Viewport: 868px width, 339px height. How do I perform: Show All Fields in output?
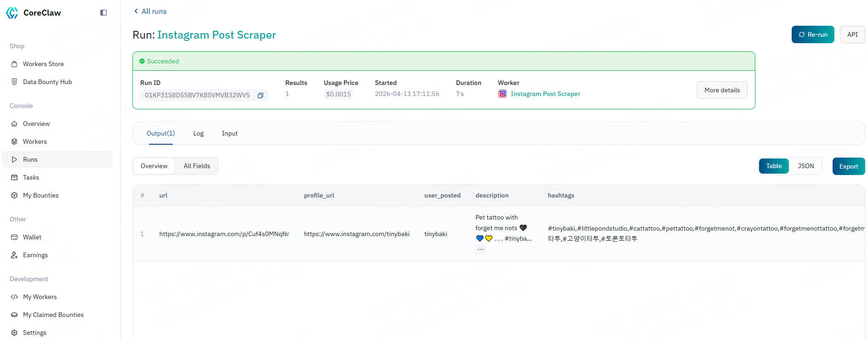(x=197, y=166)
